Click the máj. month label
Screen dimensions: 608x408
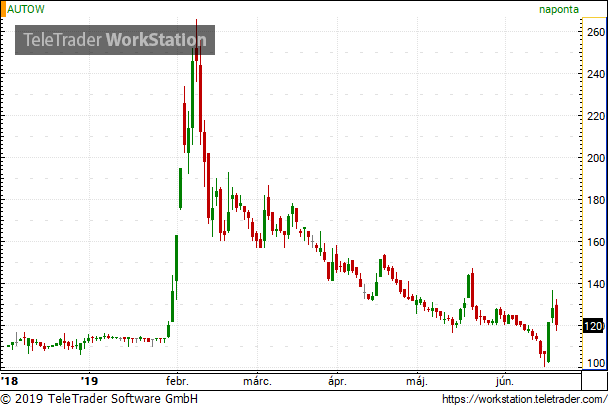click(417, 381)
